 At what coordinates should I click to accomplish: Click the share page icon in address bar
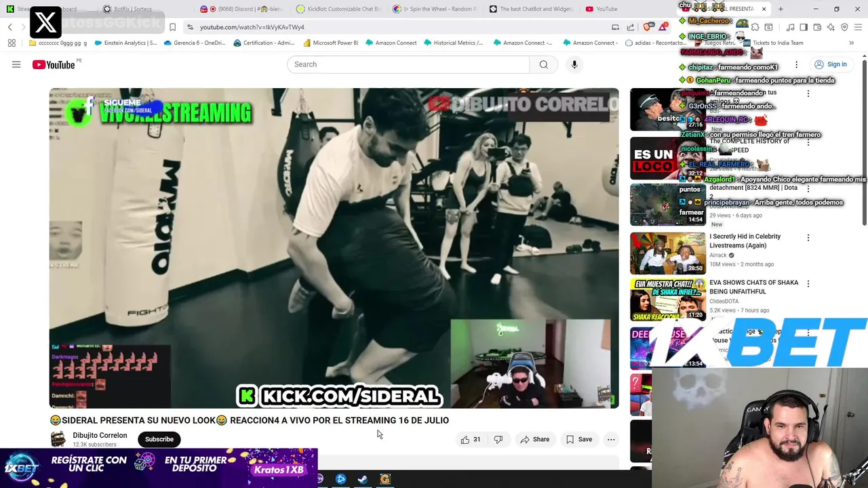click(x=631, y=27)
